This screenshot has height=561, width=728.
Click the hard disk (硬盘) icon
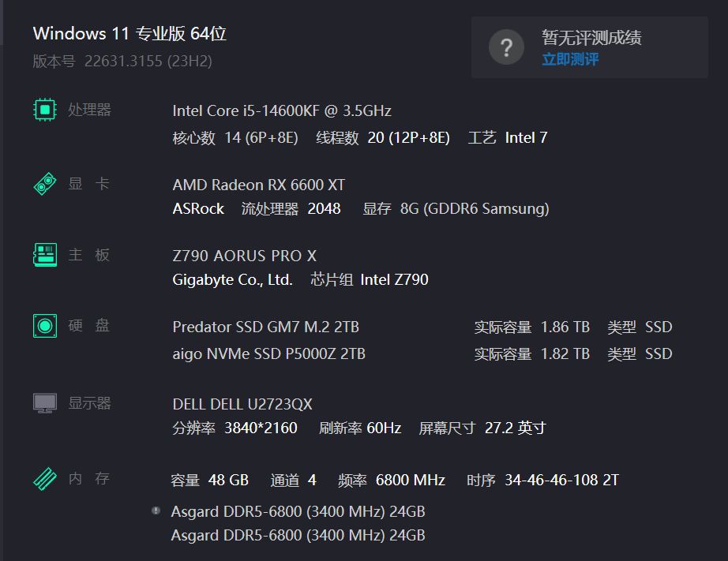click(x=45, y=325)
